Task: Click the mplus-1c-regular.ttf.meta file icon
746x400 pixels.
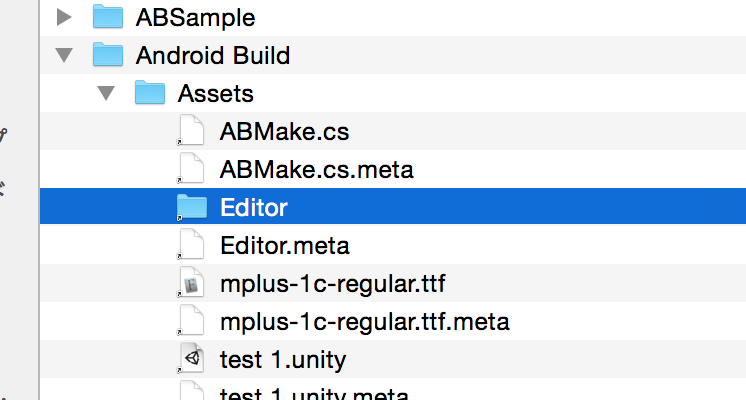Action: click(191, 321)
